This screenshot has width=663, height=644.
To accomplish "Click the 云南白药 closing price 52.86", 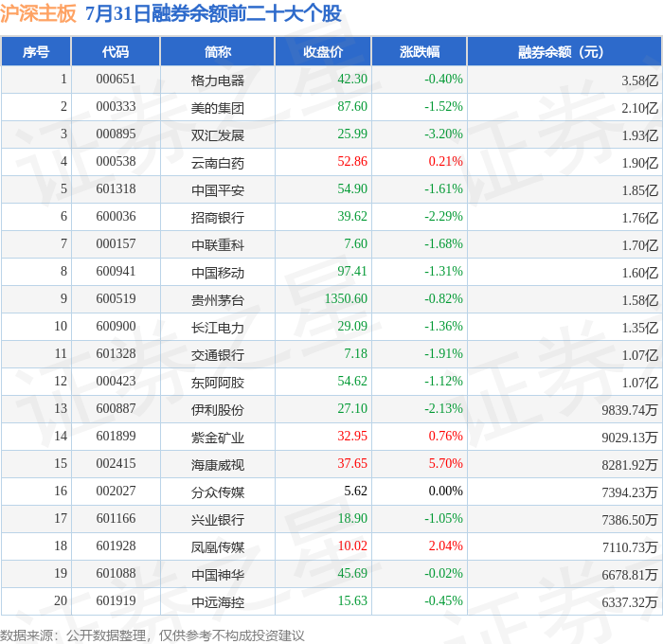I will click(x=352, y=161).
